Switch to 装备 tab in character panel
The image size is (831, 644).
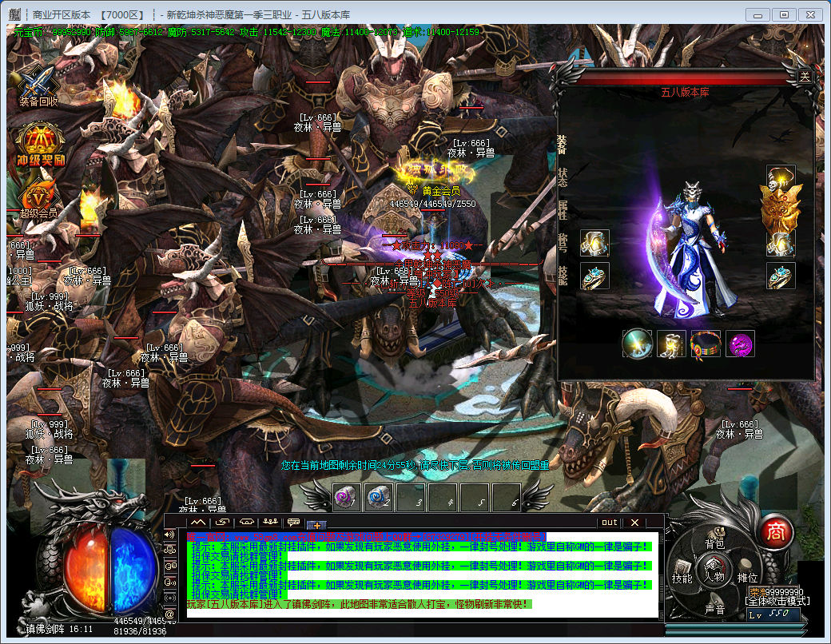point(562,145)
